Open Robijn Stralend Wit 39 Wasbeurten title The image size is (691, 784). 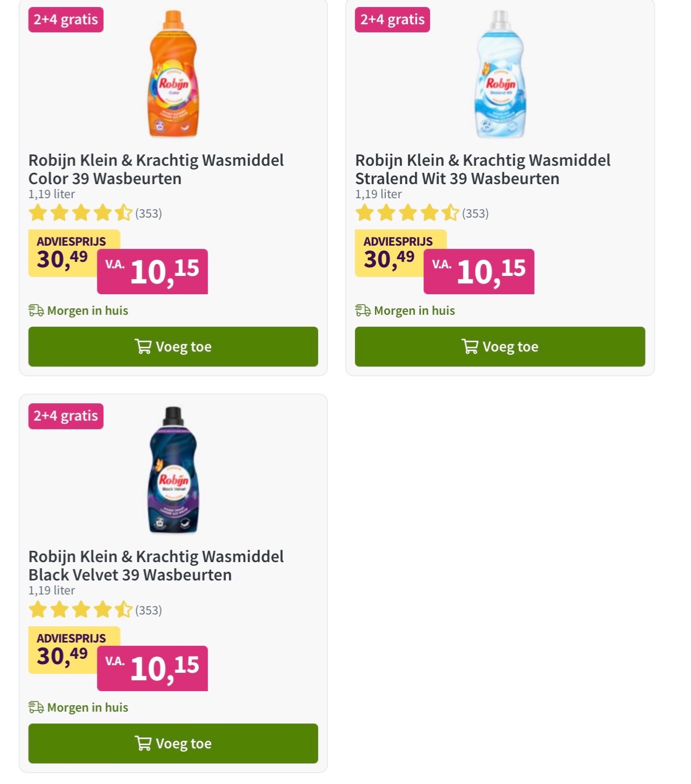point(483,170)
